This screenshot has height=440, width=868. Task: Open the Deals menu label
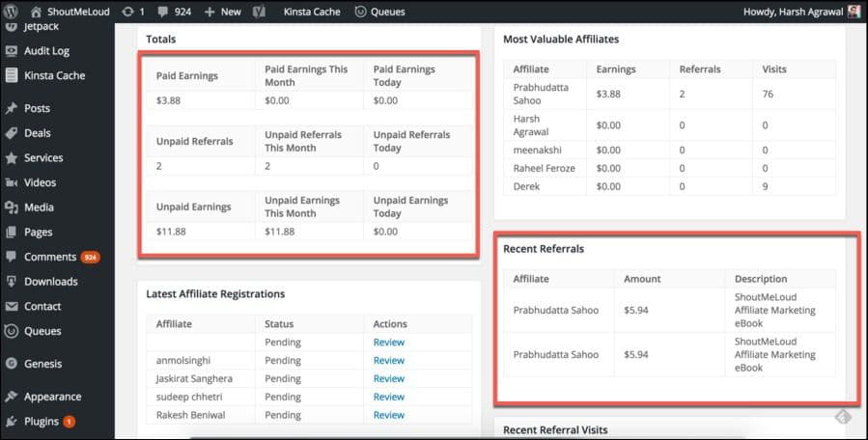coord(37,133)
